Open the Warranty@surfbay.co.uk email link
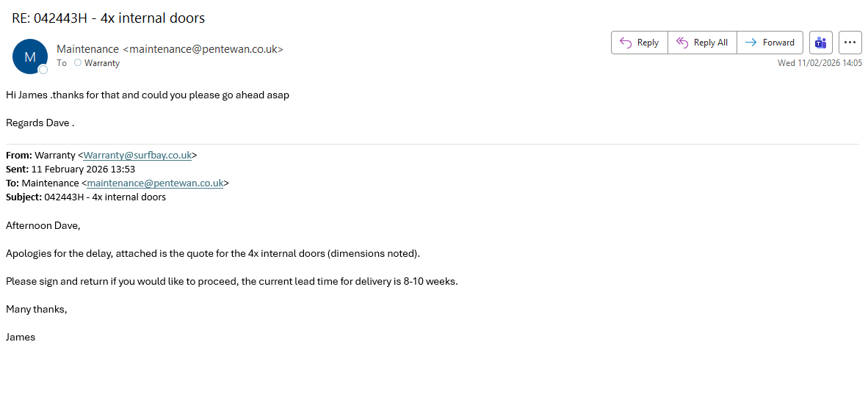868x397 pixels. click(137, 156)
